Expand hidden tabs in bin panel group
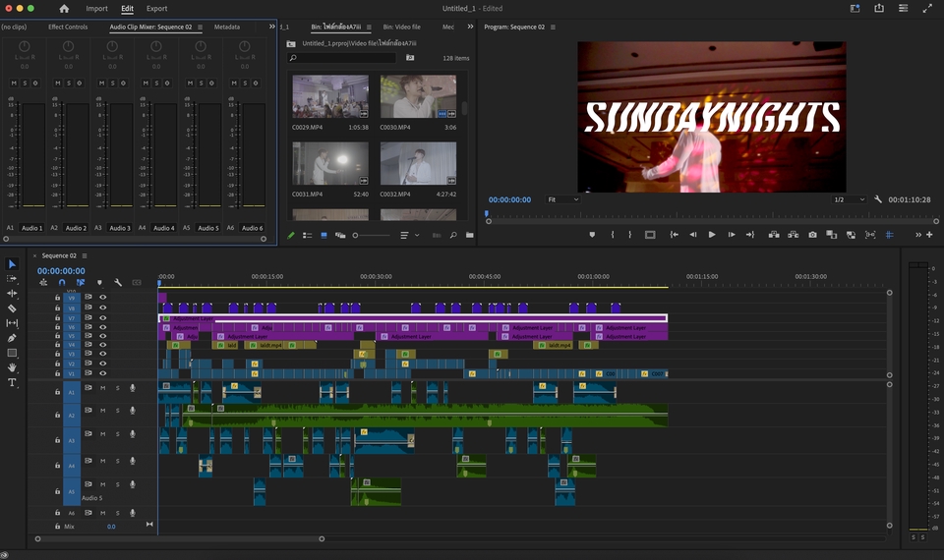 (470, 27)
